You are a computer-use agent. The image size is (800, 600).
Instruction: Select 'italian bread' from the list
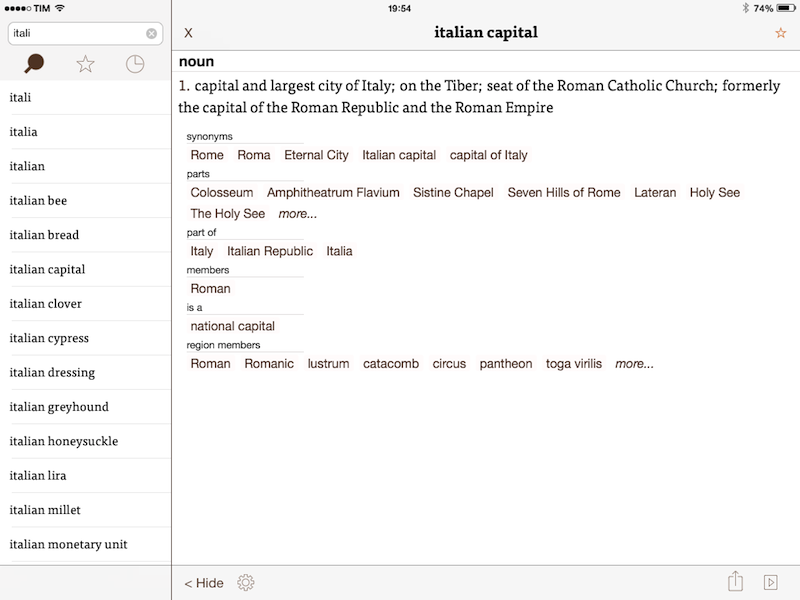tap(44, 235)
